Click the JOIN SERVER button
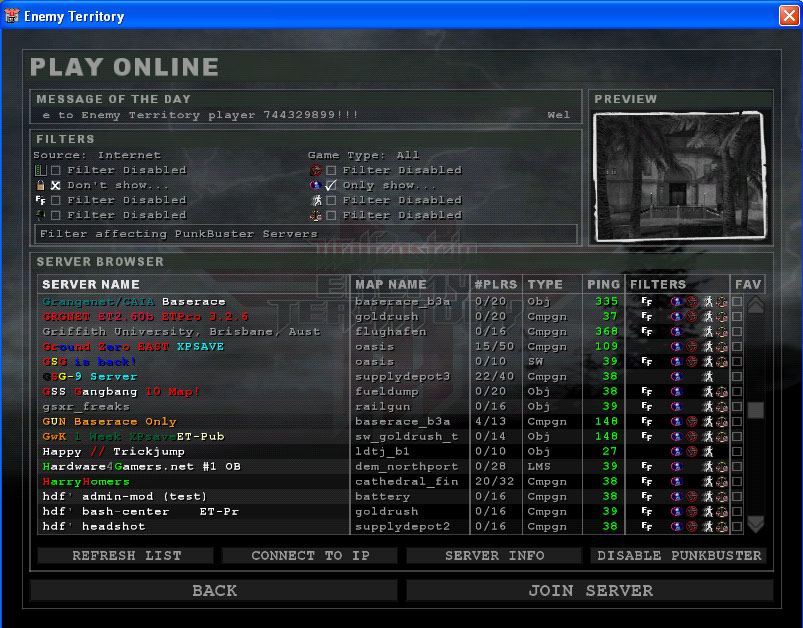The width and height of the screenshot is (803, 628). point(590,591)
